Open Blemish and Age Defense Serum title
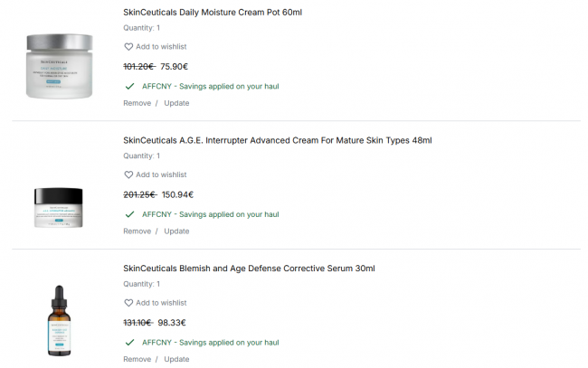Image resolution: width=588 pixels, height=368 pixels. pyautogui.click(x=249, y=269)
